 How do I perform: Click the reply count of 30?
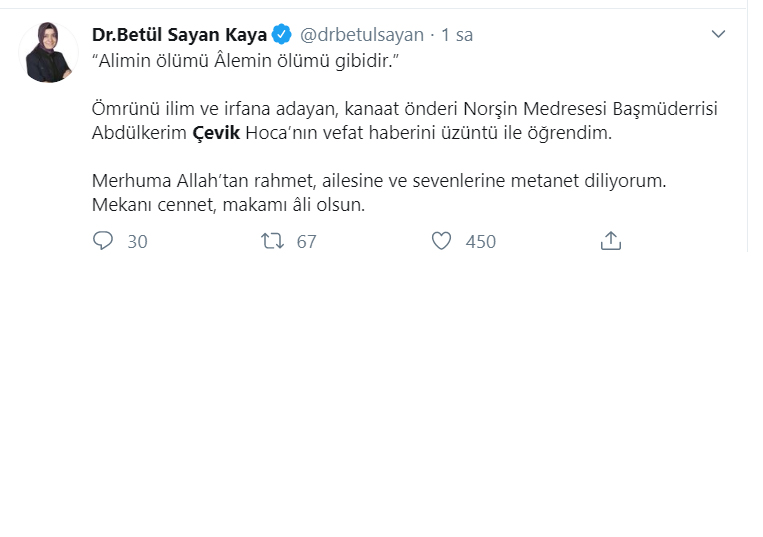[137, 241]
